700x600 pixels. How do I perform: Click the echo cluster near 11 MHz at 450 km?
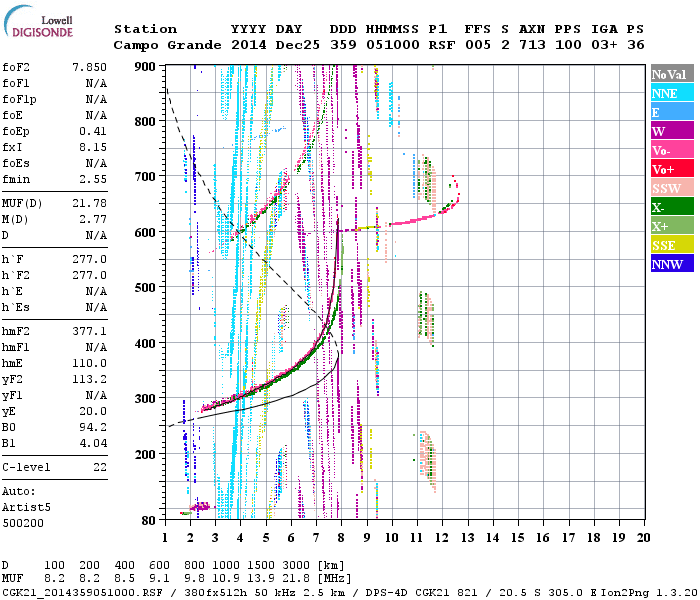pyautogui.click(x=426, y=318)
